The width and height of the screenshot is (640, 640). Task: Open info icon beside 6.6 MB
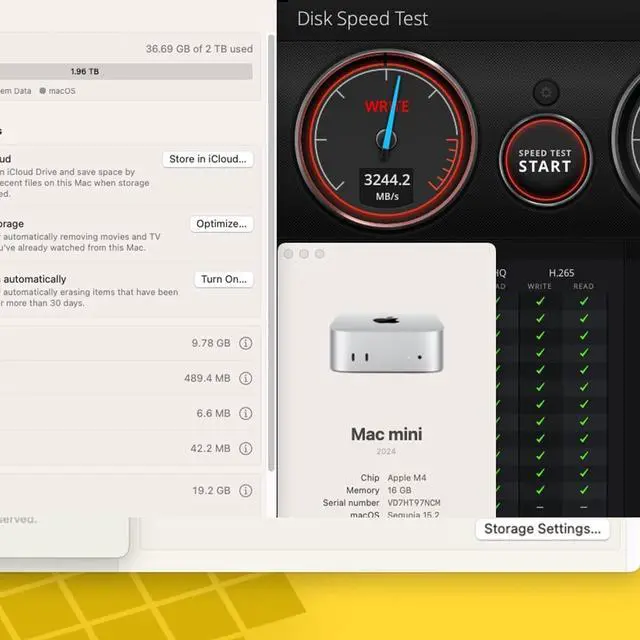tap(246, 413)
